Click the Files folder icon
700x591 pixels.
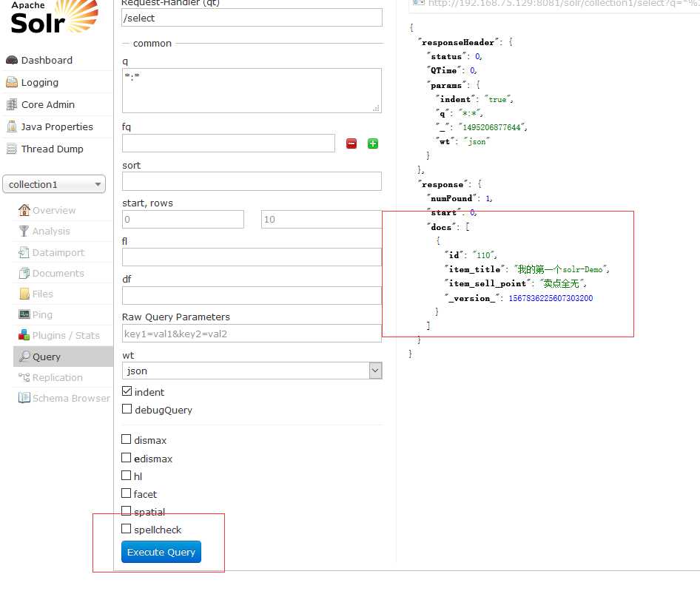[x=24, y=294]
